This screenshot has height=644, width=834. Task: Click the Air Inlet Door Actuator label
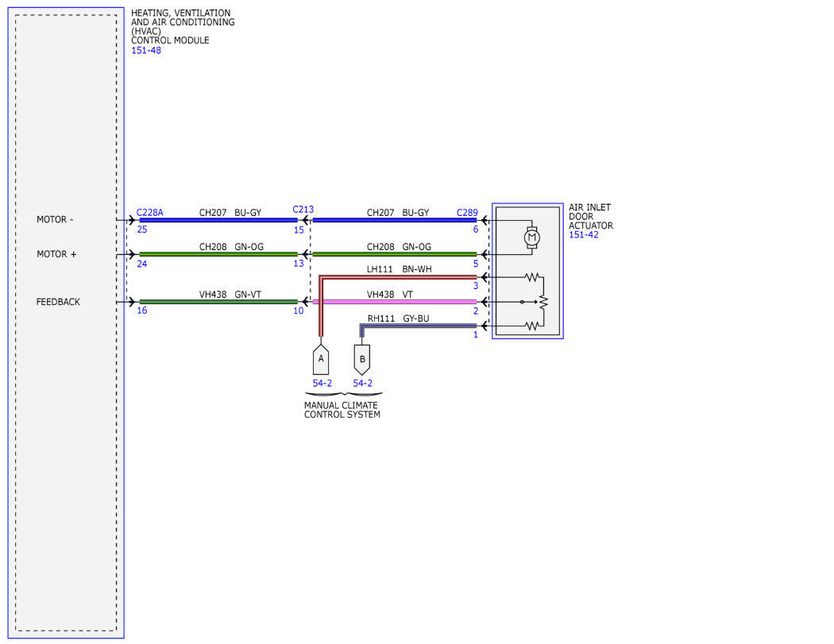[x=590, y=217]
